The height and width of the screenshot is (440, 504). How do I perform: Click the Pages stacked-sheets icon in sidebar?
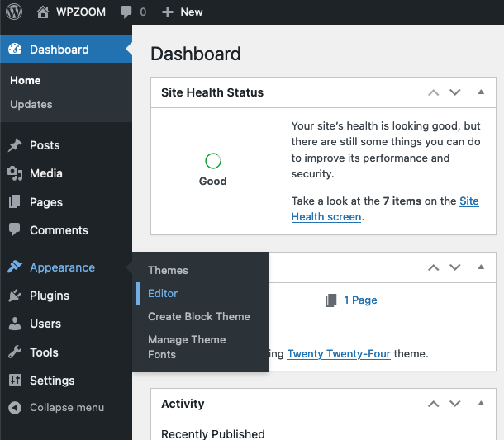point(15,201)
